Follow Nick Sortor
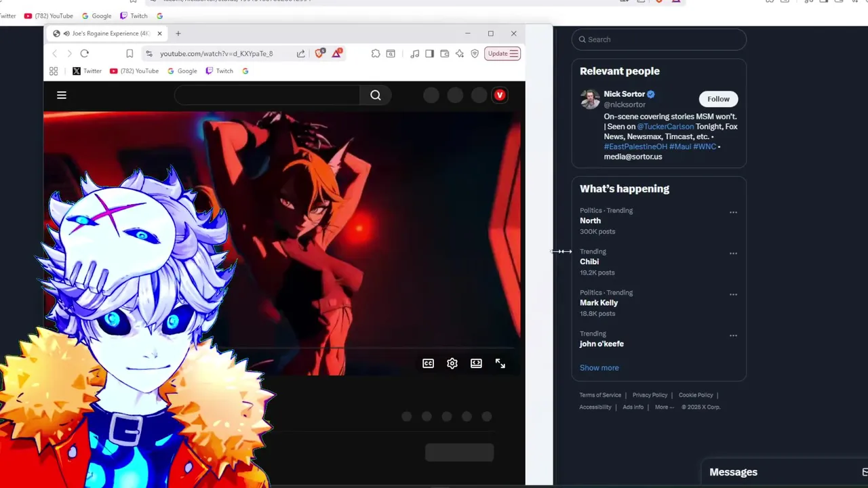The image size is (868, 488). [x=718, y=99]
